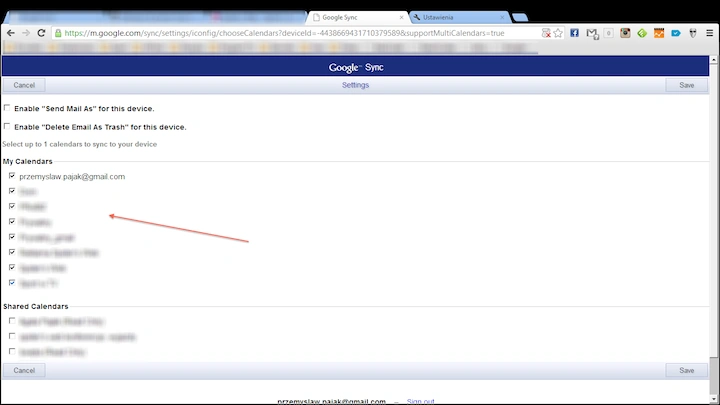
Task: Open the Instagram extension icon
Action: point(625,33)
